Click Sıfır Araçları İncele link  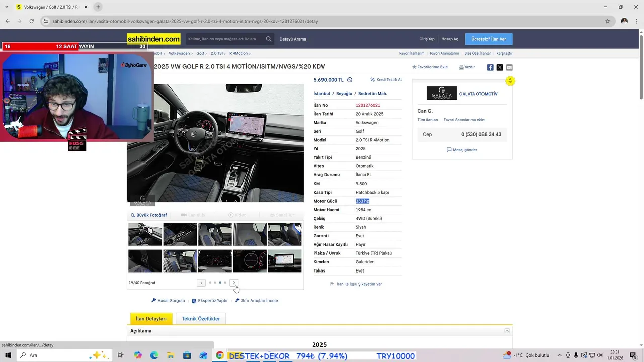(x=257, y=301)
